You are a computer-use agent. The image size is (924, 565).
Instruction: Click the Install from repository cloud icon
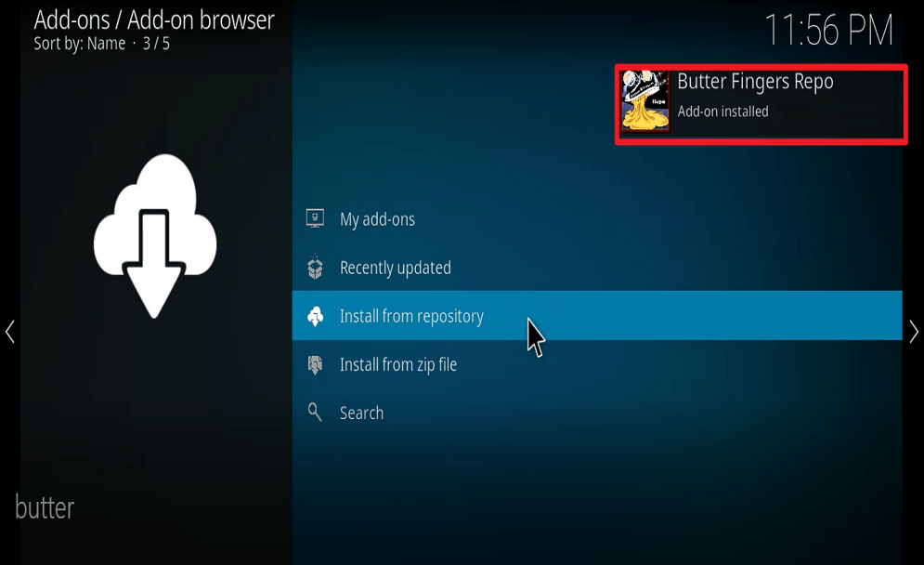315,316
